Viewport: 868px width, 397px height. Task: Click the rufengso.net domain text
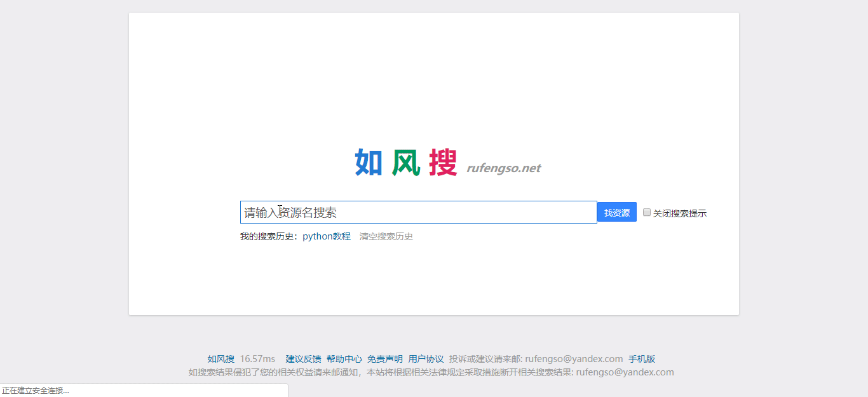504,168
